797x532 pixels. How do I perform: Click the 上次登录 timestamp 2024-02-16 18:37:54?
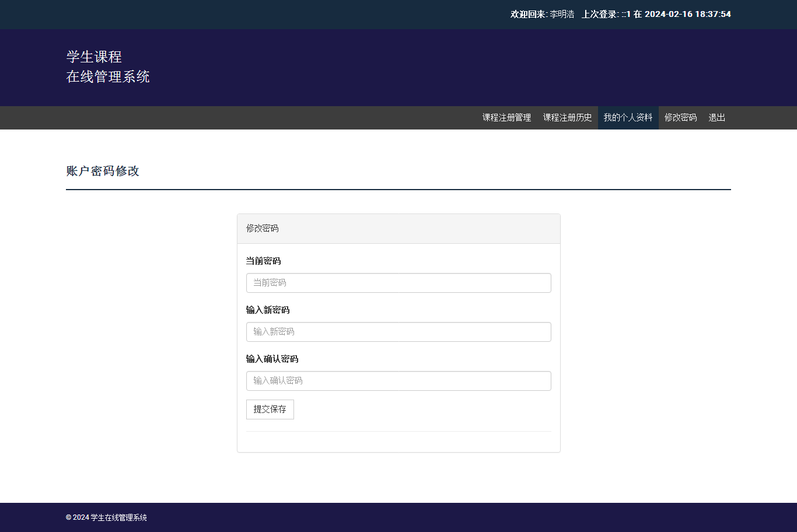click(x=687, y=14)
